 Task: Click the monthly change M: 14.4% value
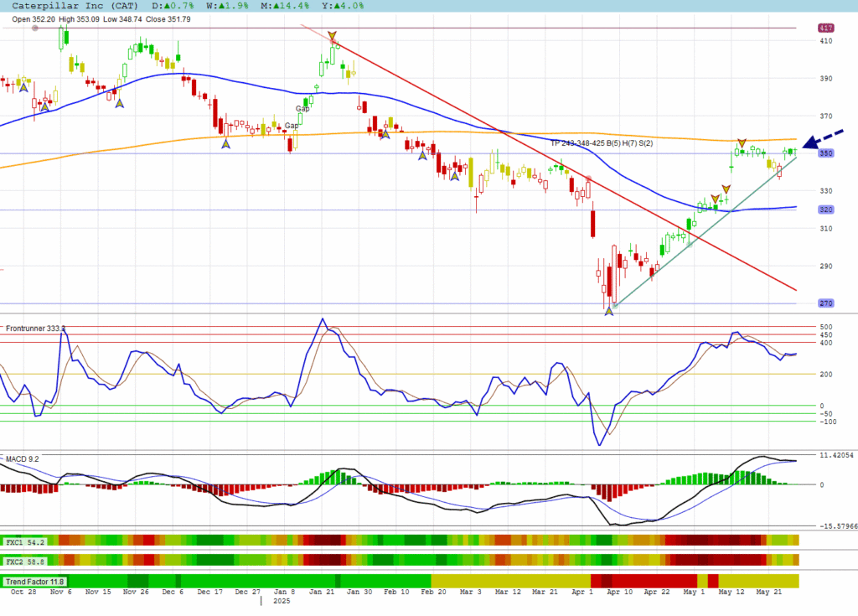285,6
